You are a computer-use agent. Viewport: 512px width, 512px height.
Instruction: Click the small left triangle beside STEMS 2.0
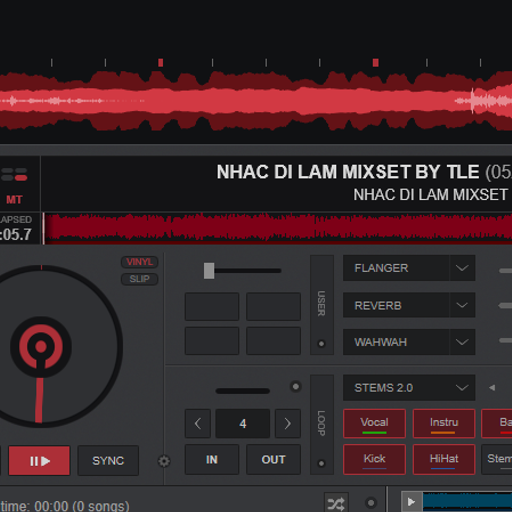[492, 388]
